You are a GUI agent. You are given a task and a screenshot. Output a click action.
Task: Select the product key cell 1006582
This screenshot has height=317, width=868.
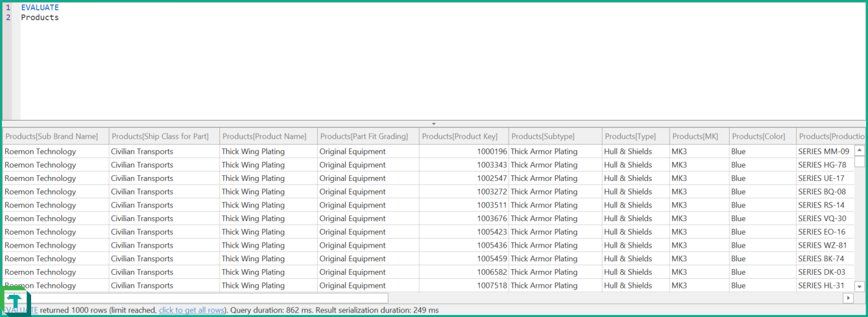click(464, 272)
